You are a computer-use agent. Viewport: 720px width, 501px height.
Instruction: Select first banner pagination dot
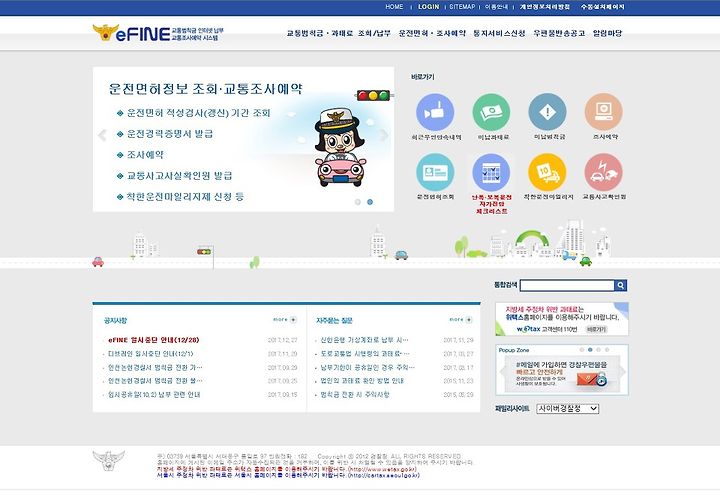click(358, 202)
